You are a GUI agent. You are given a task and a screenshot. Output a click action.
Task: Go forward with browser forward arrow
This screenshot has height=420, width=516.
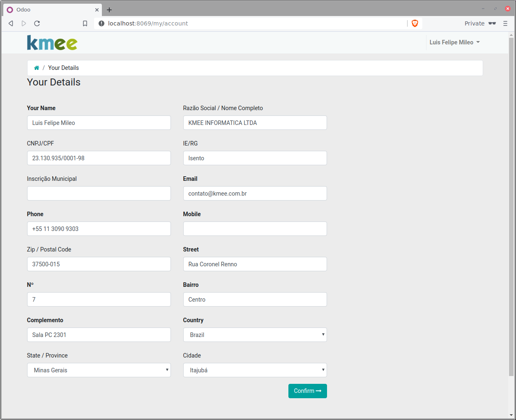(x=24, y=23)
